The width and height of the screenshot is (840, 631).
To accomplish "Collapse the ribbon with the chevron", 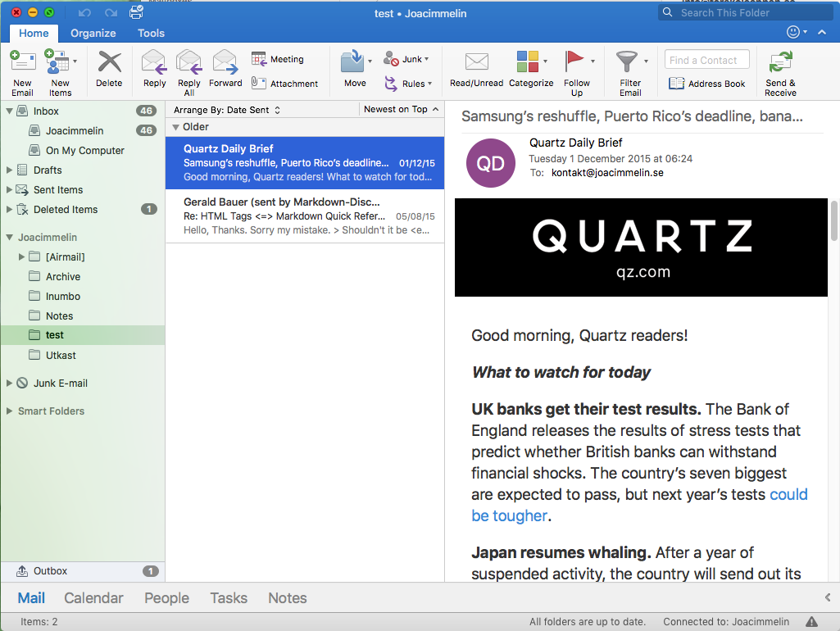I will [x=822, y=32].
